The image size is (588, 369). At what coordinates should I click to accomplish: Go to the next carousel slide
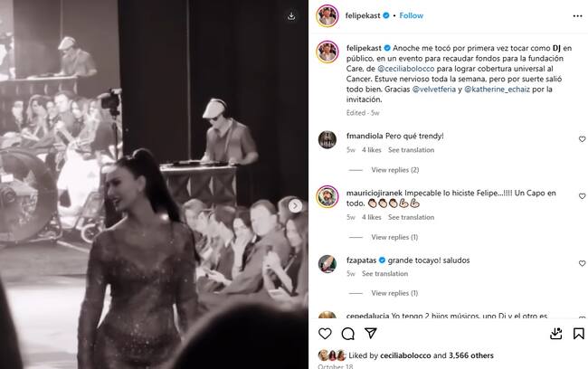295,206
